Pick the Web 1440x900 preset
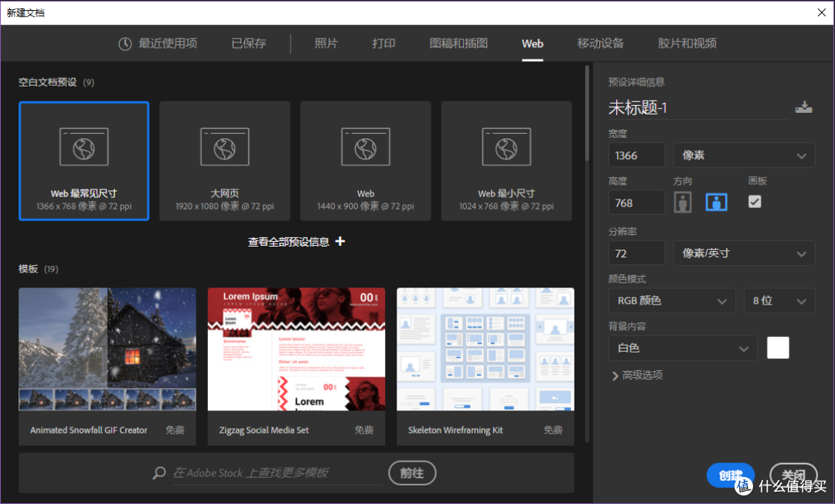Screen dimensions: 835x504 [365, 160]
